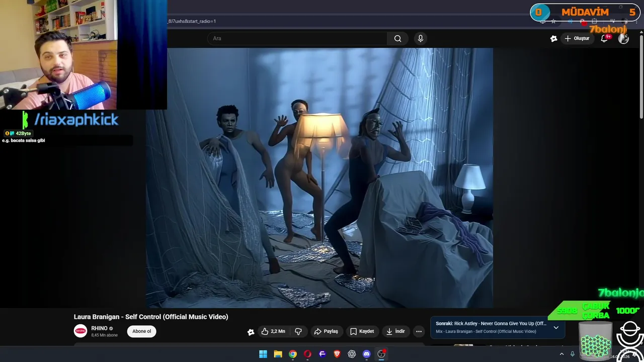644x362 pixels.
Task: Subscribe with the Abone ol button
Action: coord(141,331)
